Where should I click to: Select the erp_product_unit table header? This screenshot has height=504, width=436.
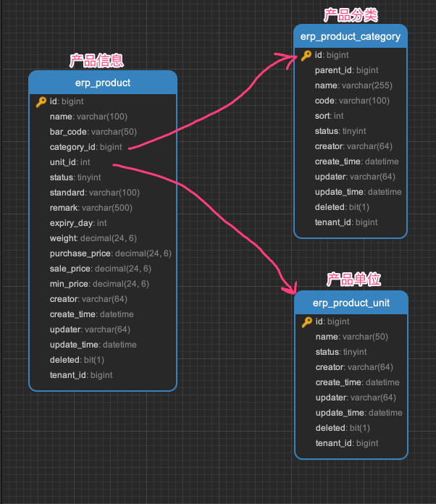(351, 303)
